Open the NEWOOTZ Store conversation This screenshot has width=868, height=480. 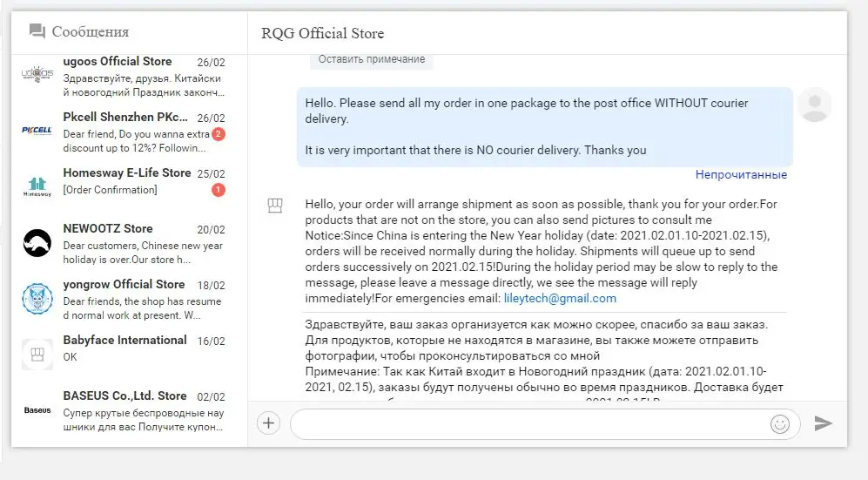point(129,244)
